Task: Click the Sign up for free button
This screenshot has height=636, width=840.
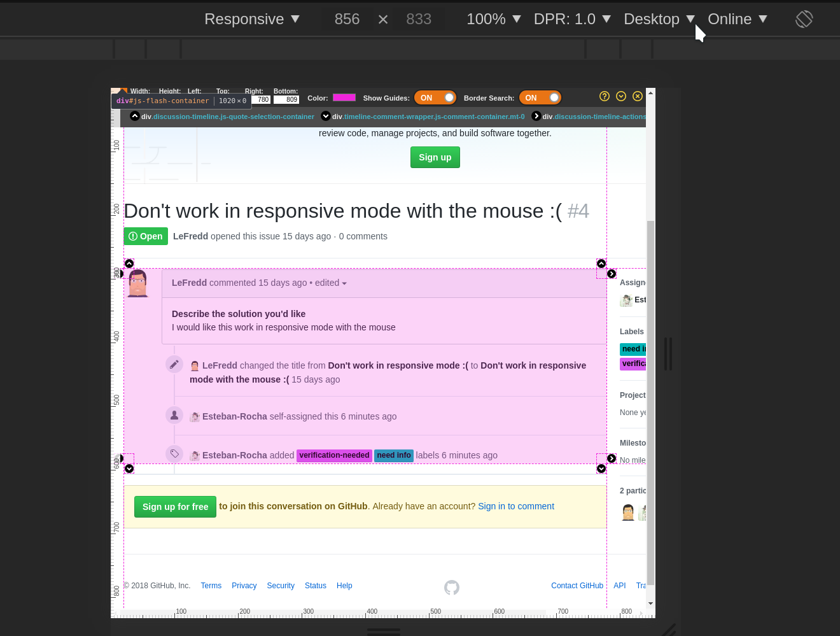Action: 175,507
